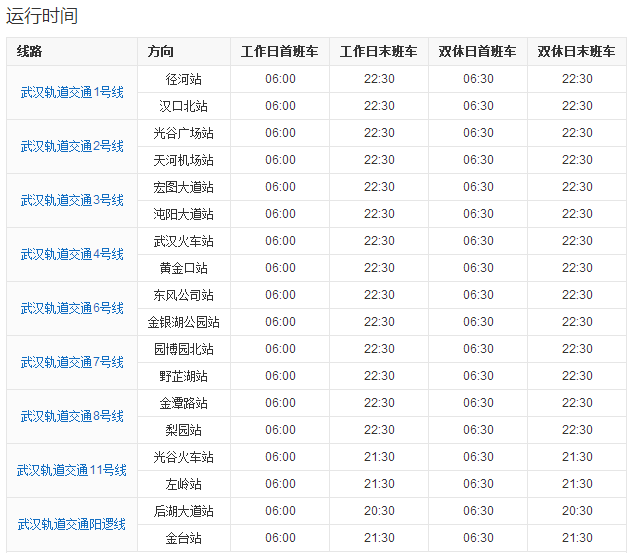Click 后湖大道站 weekday last train 20:30
630x553 pixels.
(x=379, y=511)
